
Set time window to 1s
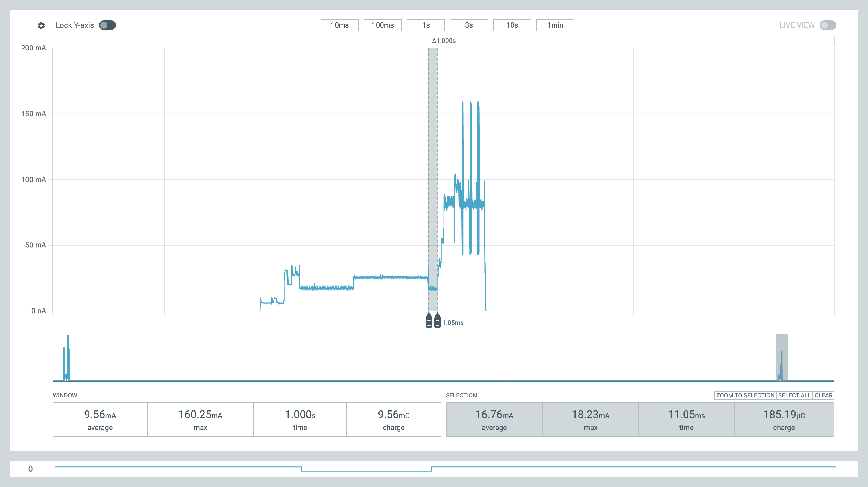(x=426, y=25)
